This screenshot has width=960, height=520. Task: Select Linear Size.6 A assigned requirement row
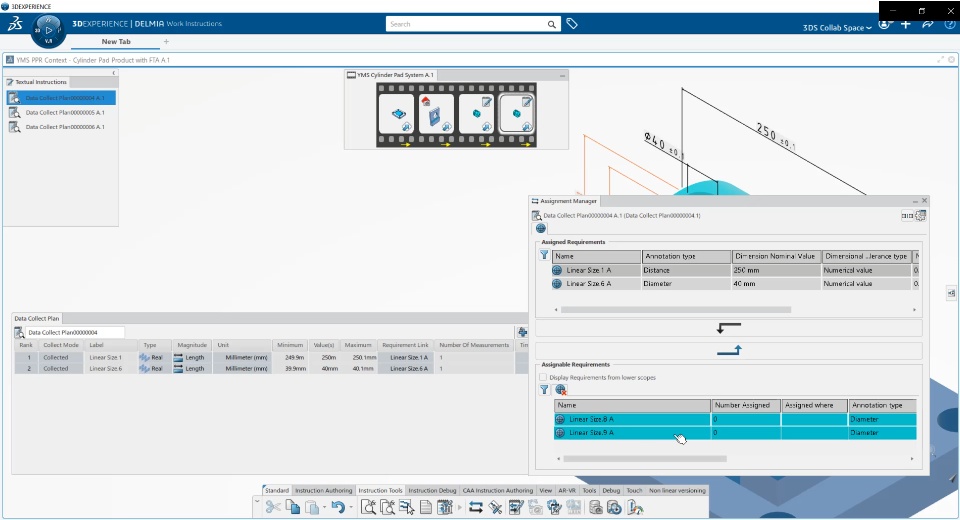coord(735,284)
